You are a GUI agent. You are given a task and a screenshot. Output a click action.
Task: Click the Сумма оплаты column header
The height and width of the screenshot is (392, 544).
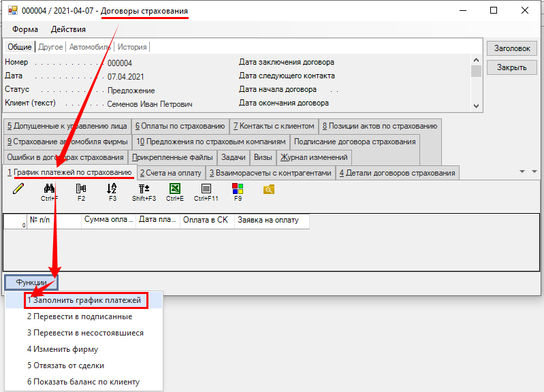109,220
